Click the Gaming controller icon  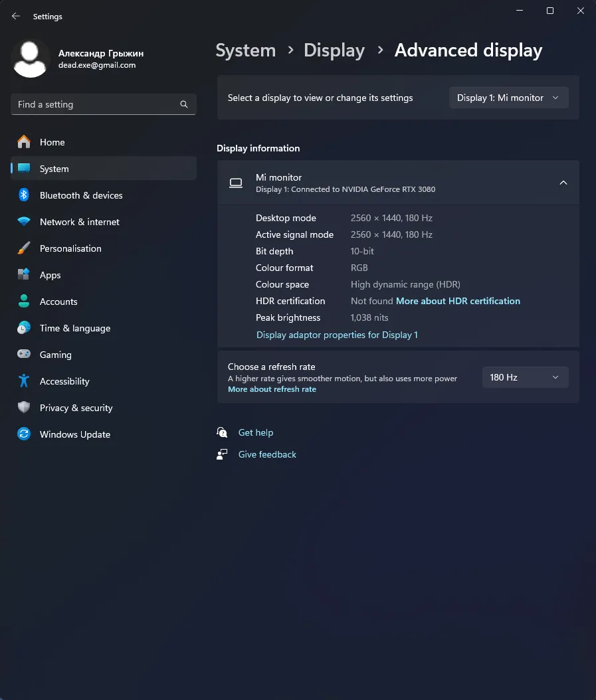(24, 355)
